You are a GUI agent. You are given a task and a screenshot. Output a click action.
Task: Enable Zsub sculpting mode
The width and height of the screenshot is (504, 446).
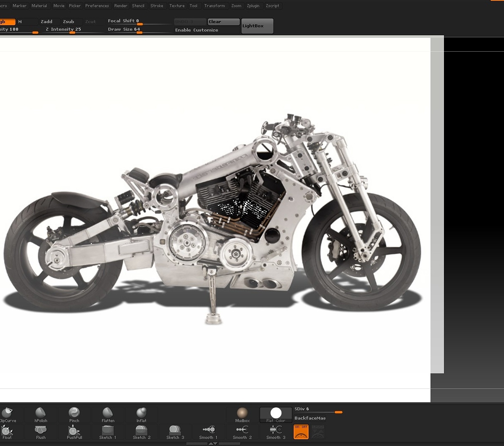(x=72, y=21)
